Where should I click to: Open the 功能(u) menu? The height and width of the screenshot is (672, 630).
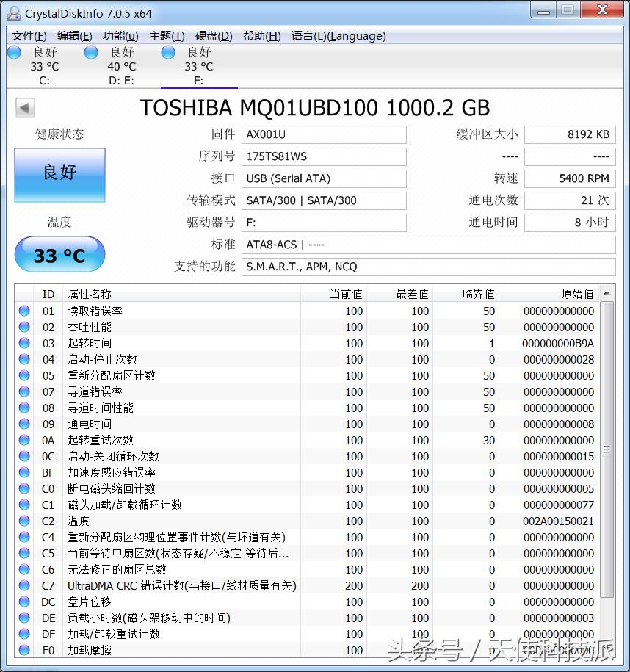[120, 35]
